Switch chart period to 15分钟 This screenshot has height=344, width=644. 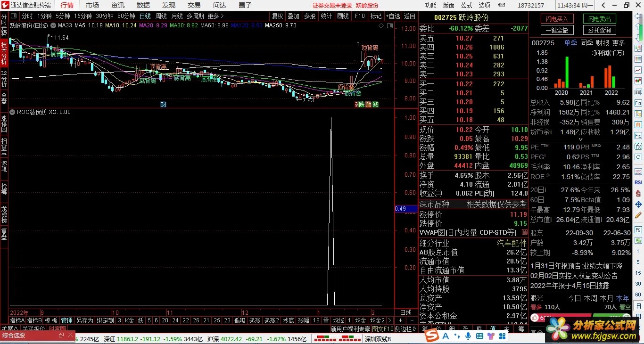click(83, 16)
